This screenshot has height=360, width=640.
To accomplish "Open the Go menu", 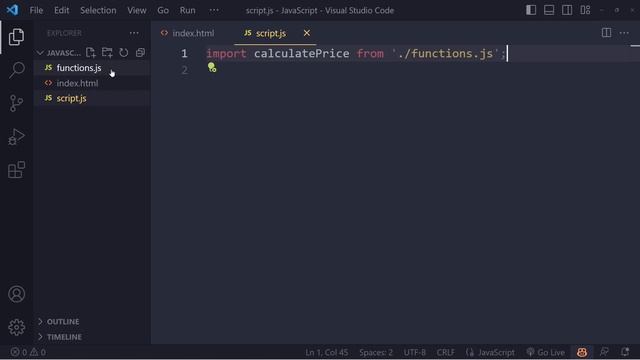I will [163, 10].
